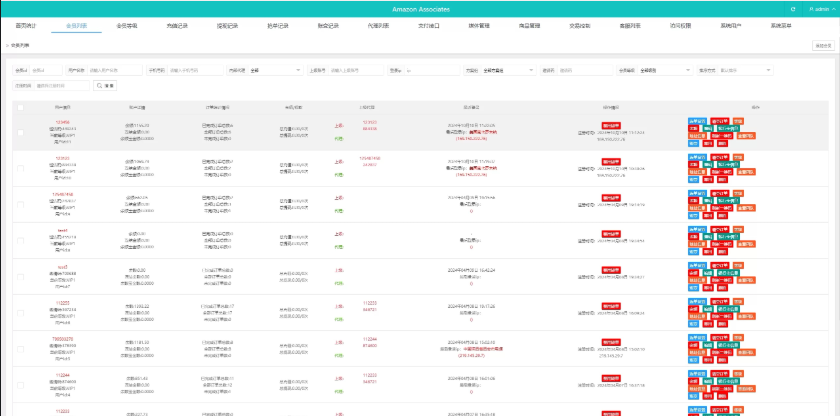Open the sort order dropdown at the far right

(x=745, y=70)
